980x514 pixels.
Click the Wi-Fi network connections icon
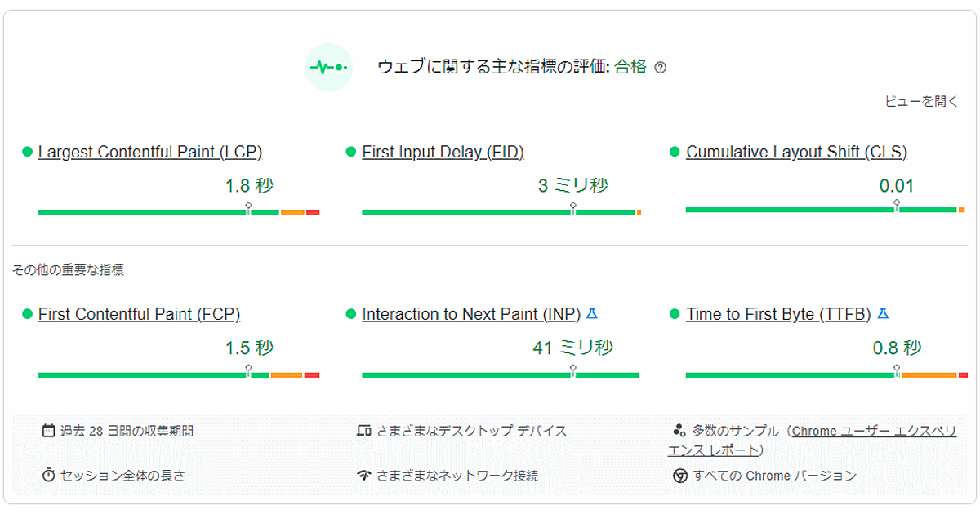[x=364, y=475]
